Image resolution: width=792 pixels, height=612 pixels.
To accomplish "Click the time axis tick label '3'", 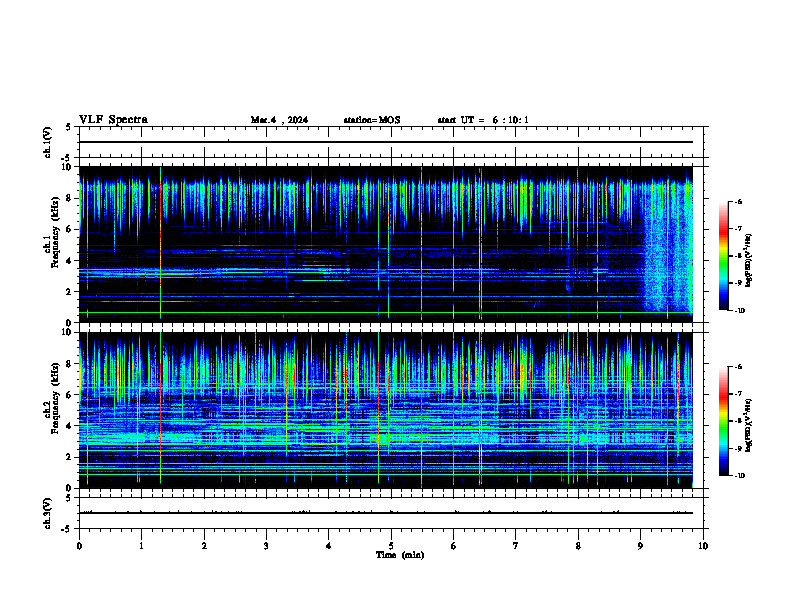I will coord(266,546).
